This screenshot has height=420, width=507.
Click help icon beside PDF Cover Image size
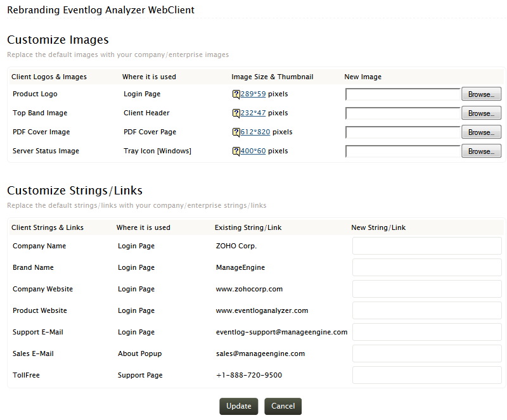click(236, 132)
